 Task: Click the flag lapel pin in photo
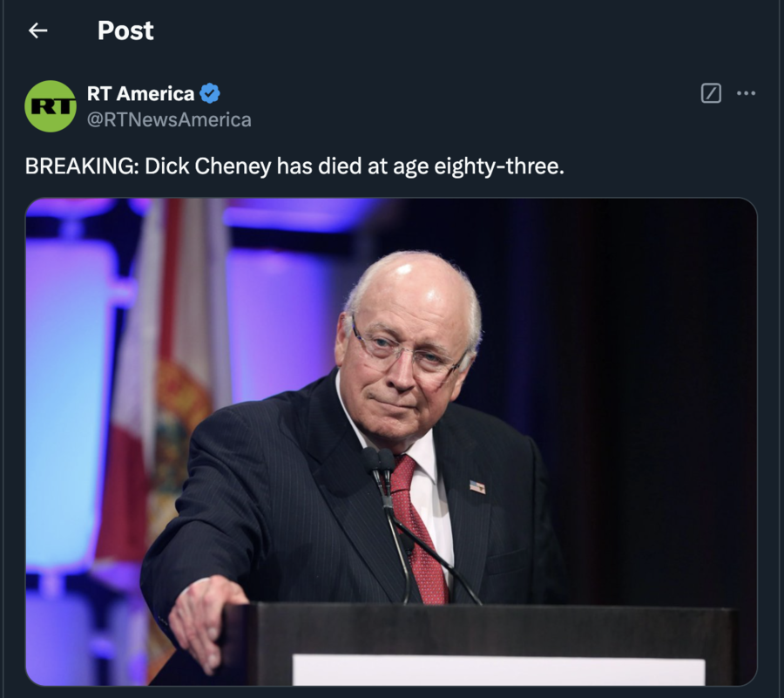coord(477,486)
